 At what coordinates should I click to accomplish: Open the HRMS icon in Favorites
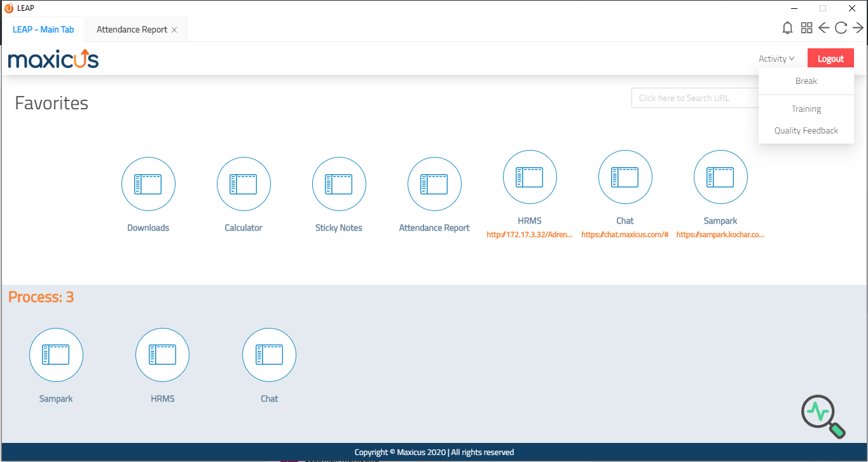coord(530,177)
